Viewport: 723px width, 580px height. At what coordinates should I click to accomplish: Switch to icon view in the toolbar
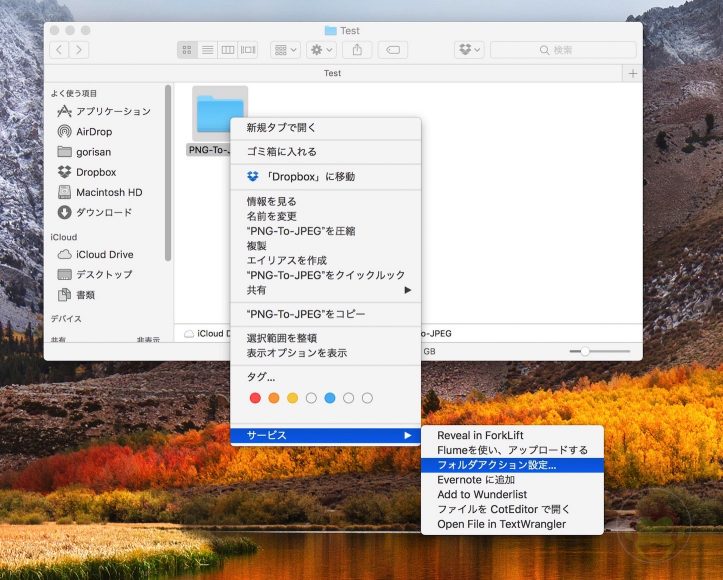tap(187, 50)
